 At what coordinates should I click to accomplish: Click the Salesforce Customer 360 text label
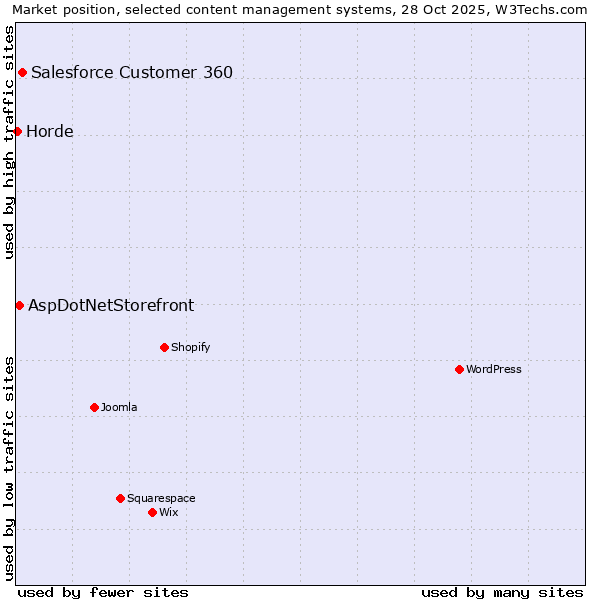pos(132,72)
